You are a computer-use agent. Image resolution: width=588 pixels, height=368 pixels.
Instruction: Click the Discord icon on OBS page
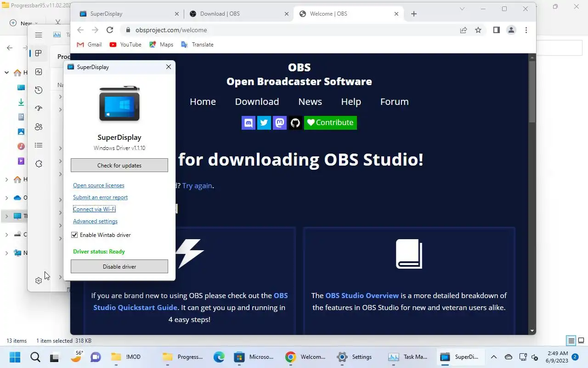(249, 123)
